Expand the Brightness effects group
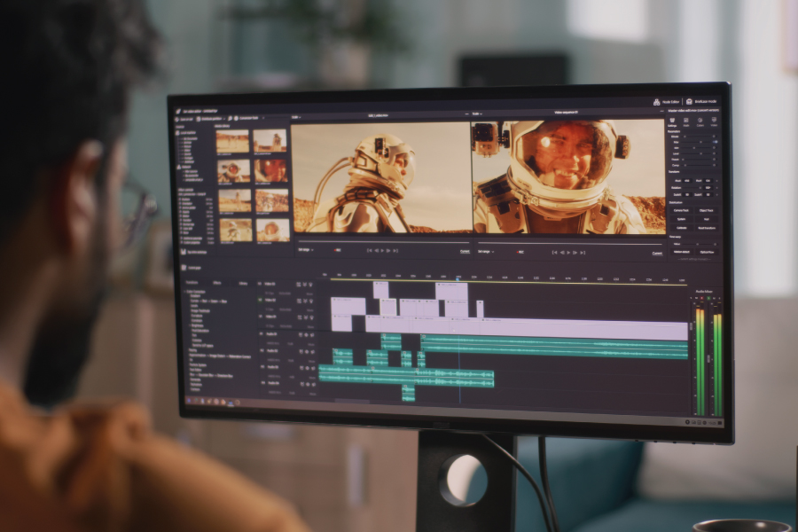 (190, 325)
